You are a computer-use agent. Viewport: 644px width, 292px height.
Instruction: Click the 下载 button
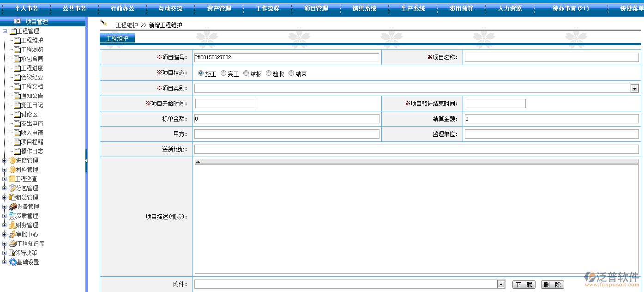click(x=524, y=285)
